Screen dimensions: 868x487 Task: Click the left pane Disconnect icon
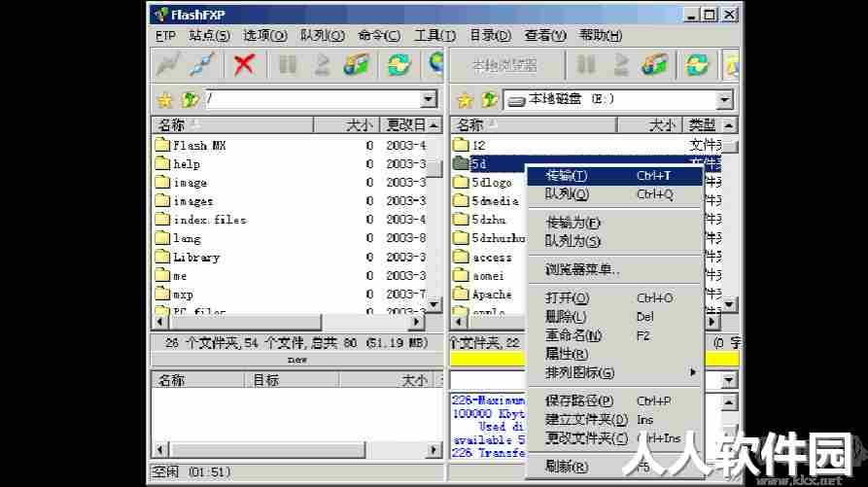pos(201,65)
